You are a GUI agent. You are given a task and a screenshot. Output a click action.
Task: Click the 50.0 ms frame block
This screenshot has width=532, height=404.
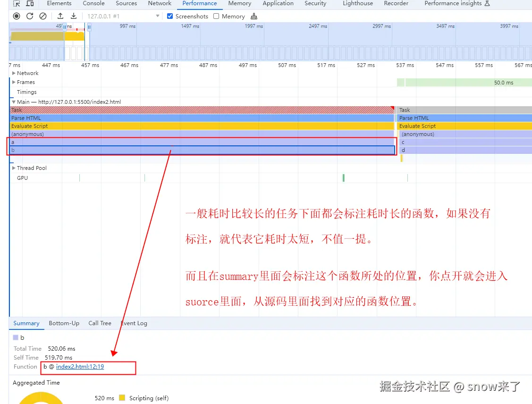click(469, 83)
